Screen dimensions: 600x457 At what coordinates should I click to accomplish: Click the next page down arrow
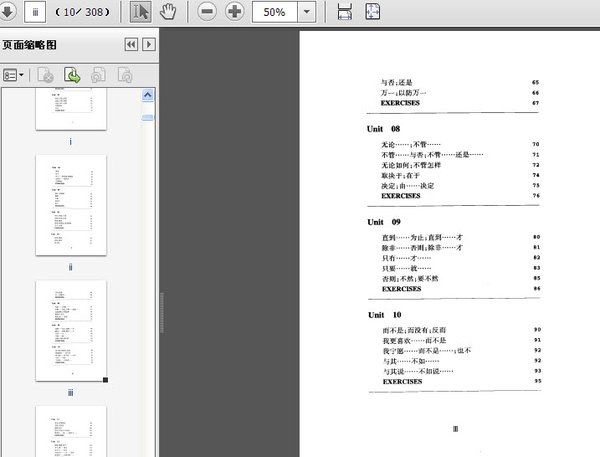pos(6,12)
